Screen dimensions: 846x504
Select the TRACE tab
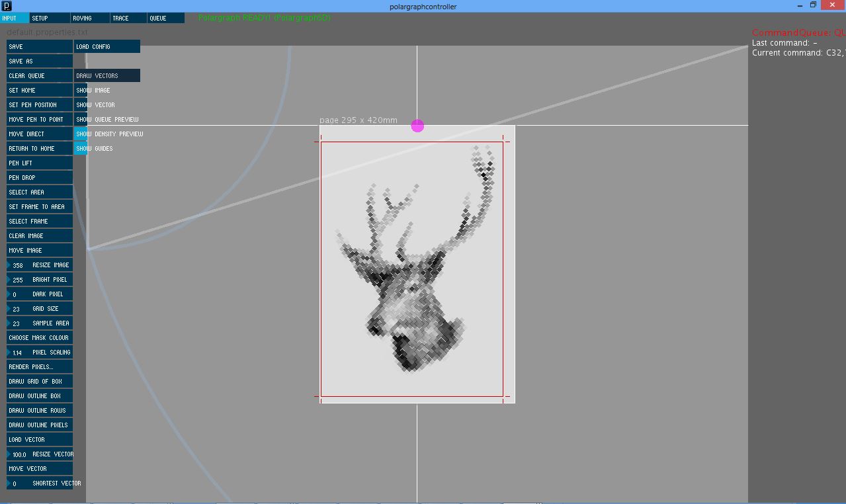127,18
